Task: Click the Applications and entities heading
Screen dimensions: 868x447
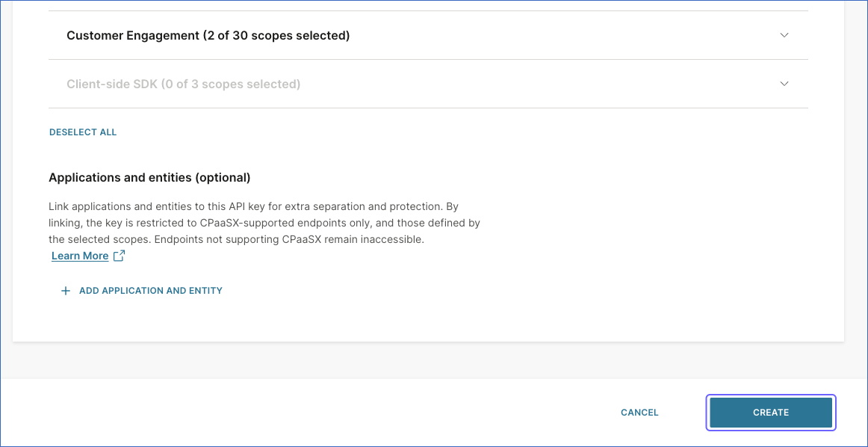Action: 149,178
